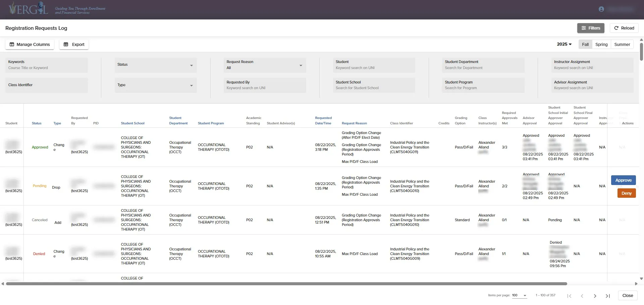Viewport: 644px width, 305px height.
Task: Click the Pending status text
Action: pos(40,186)
